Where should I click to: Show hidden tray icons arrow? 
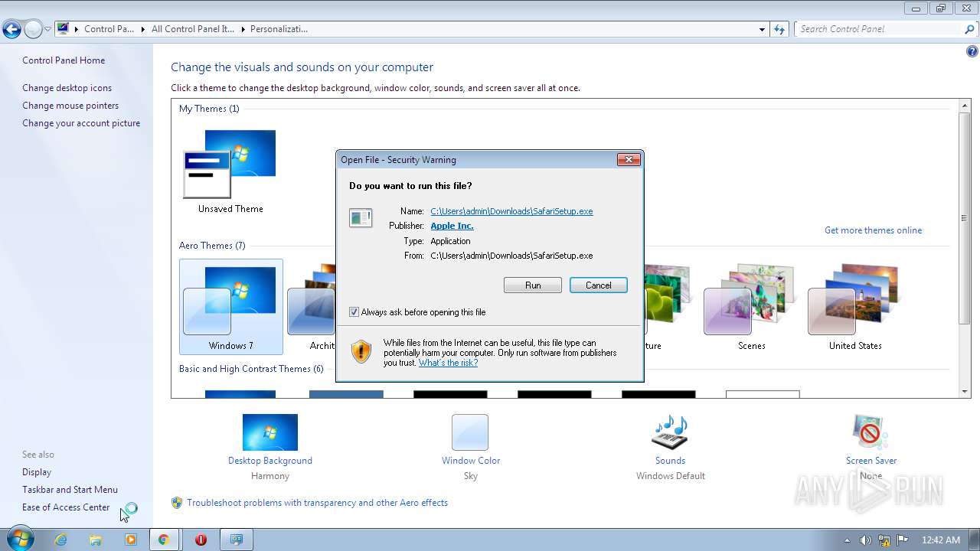coord(848,540)
